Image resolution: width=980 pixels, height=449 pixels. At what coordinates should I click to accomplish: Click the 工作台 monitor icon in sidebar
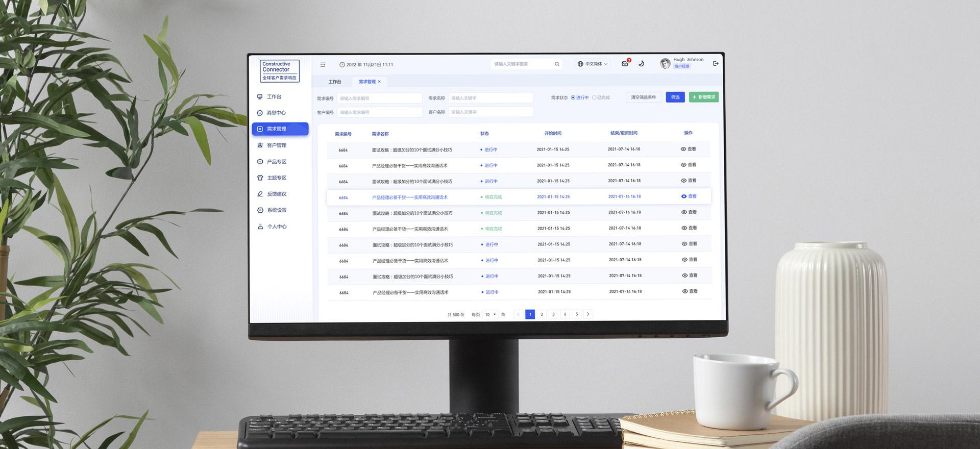260,96
